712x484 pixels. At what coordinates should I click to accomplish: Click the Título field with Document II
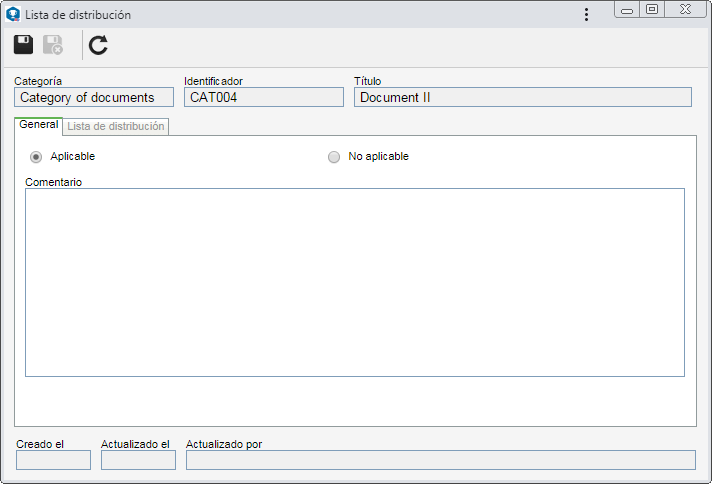(x=523, y=97)
